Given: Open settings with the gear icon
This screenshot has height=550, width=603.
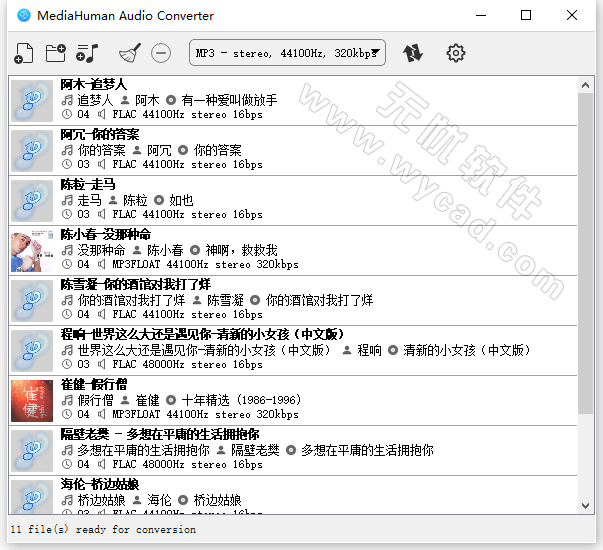Looking at the screenshot, I should 456,53.
